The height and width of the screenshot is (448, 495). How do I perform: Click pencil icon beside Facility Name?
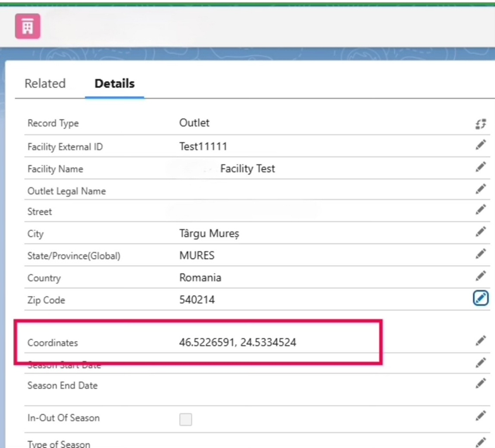(480, 168)
